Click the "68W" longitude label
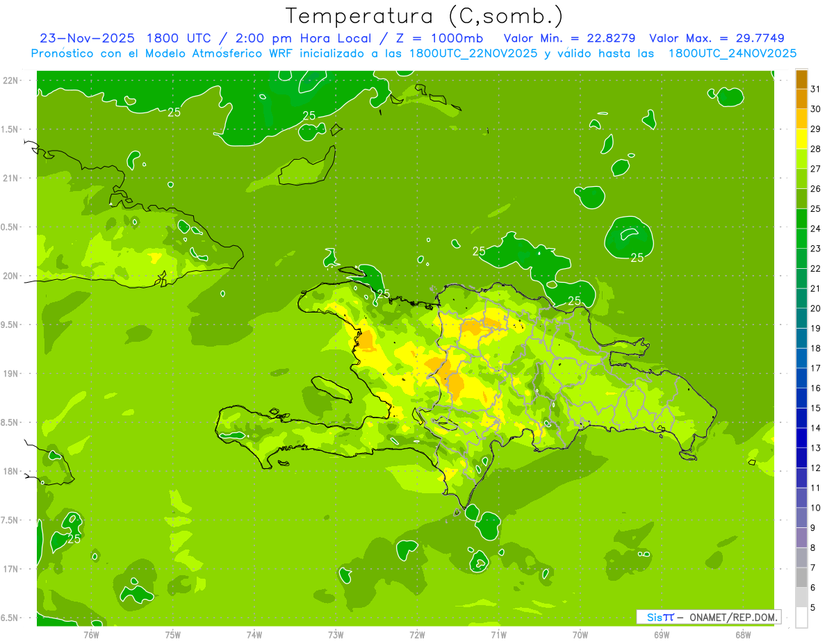Image resolution: width=834 pixels, height=644 pixels. click(743, 635)
